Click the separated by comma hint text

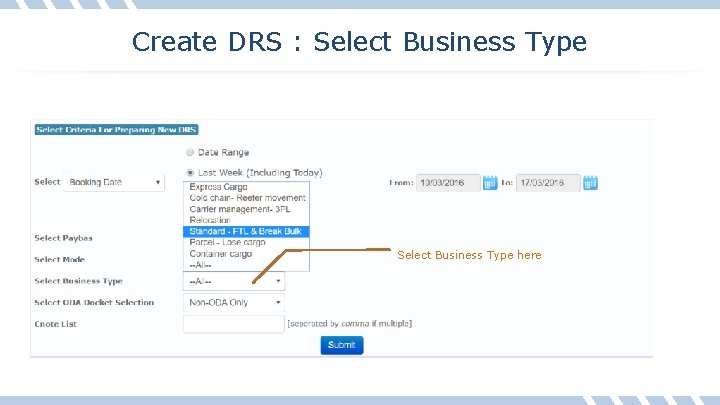point(349,324)
